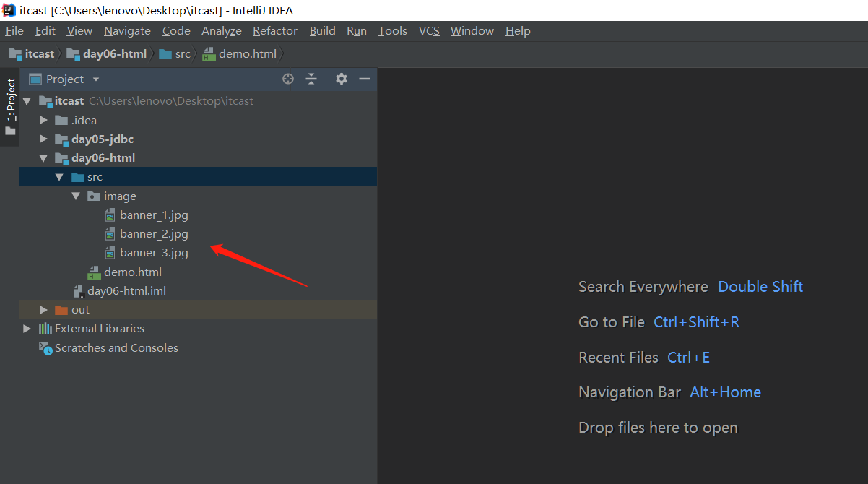
Task: Select demo.html in project tree
Action: [x=198, y=272]
